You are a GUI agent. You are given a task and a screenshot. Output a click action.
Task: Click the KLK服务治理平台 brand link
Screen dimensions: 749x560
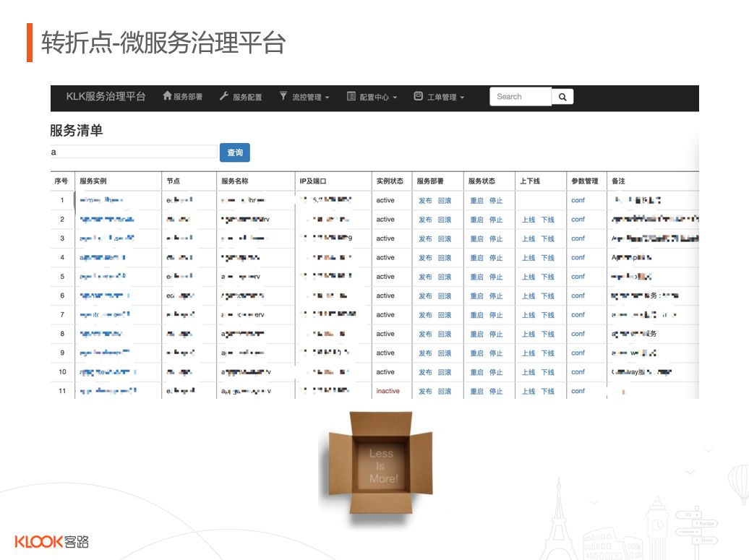click(106, 96)
